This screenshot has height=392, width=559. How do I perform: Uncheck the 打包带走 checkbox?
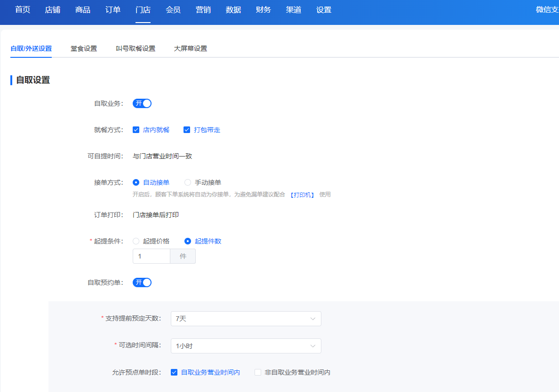coord(186,130)
